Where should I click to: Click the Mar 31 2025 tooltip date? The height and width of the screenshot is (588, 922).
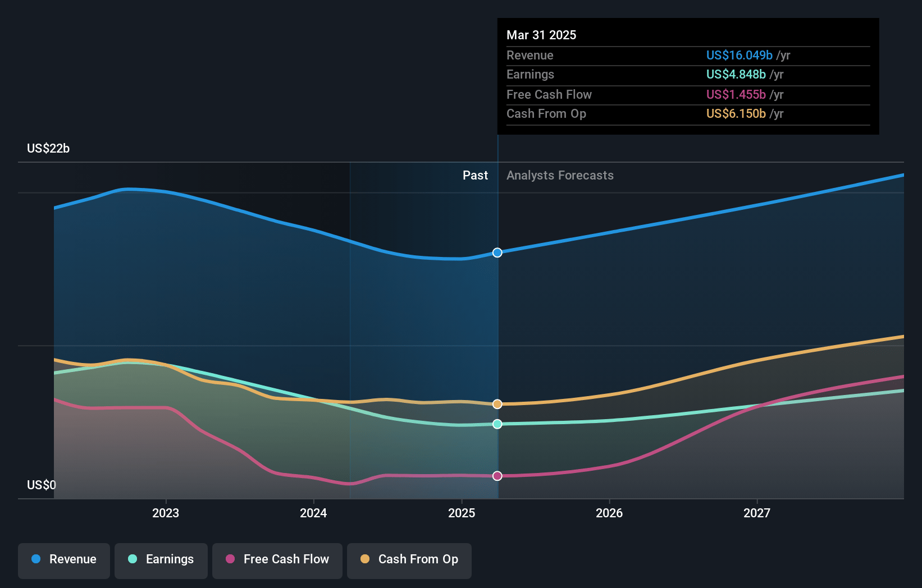[541, 35]
